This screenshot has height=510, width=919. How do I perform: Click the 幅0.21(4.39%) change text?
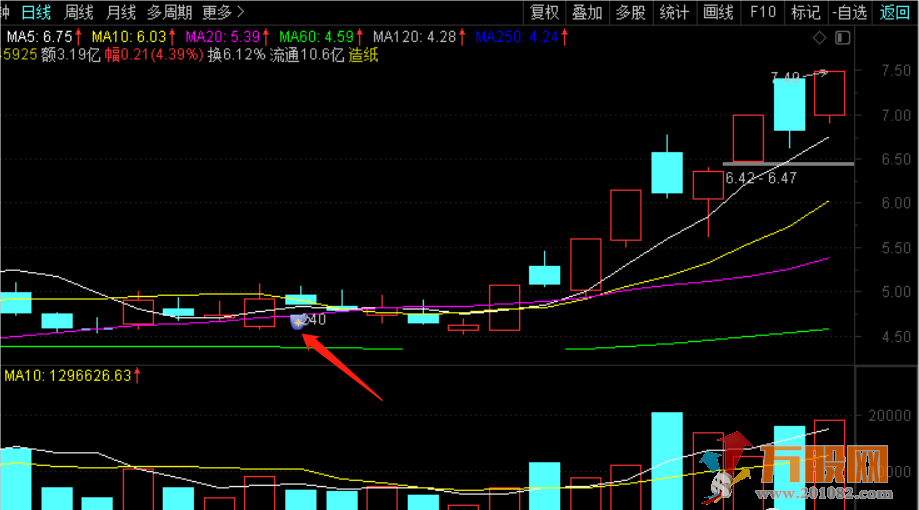point(154,56)
